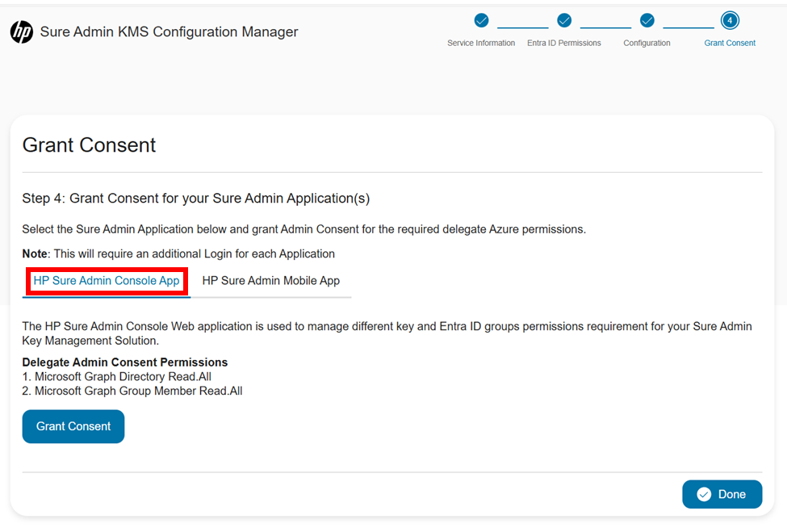Screen dimensions: 787x532
Task: Click the Entra ID Permissions step label
Action: 563,43
